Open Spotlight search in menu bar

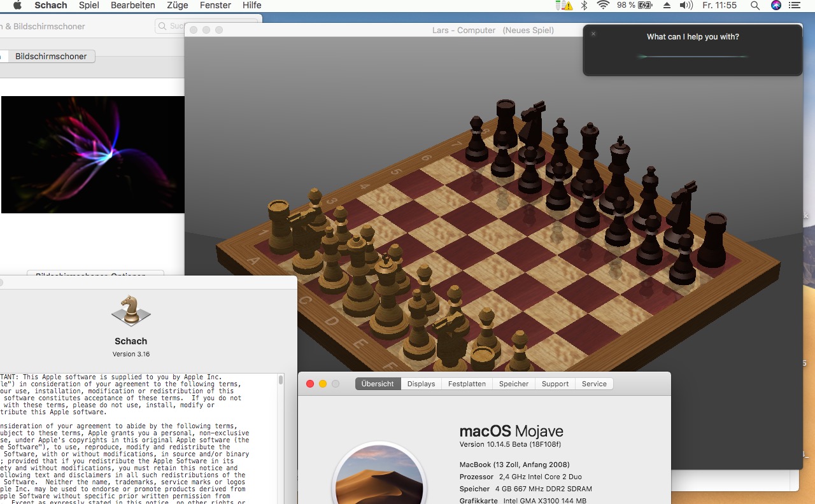[755, 5]
